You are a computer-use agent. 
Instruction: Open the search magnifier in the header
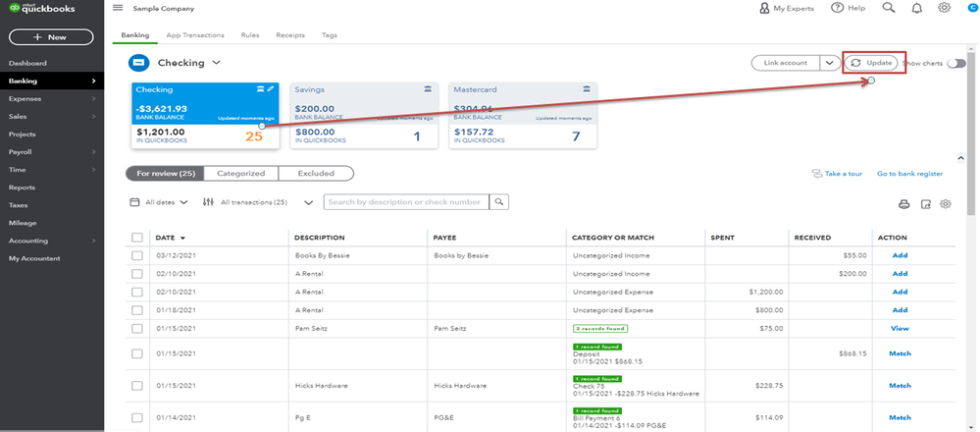point(888,8)
